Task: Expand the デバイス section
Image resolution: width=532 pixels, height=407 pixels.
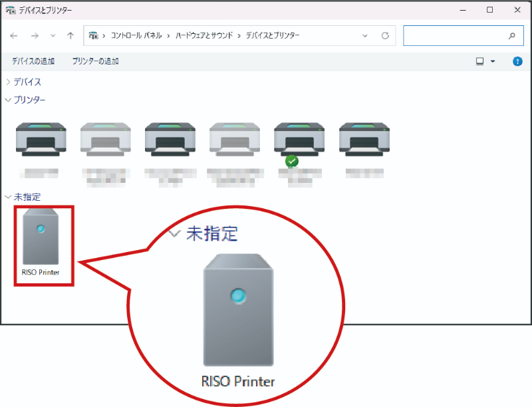Action: 8,82
